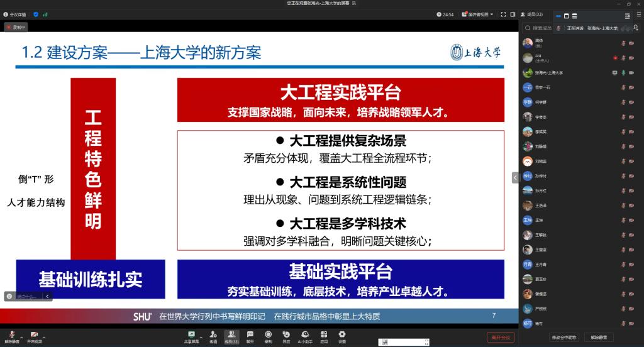
Task: Click muted mic icon for 杨可
Action: (623, 324)
